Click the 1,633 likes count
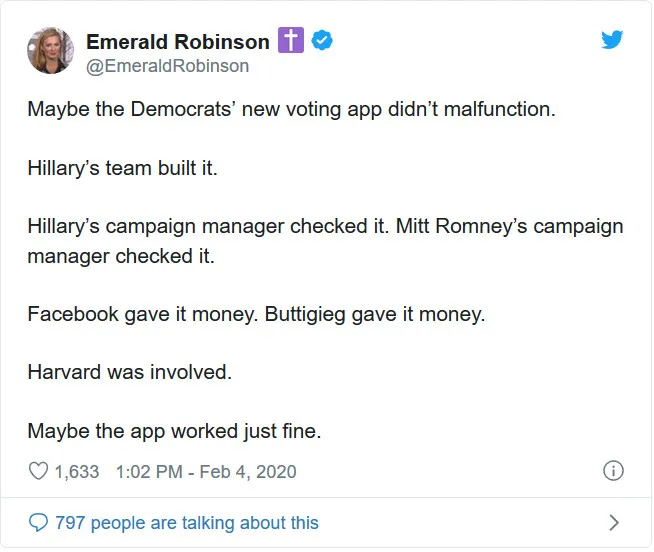 pyautogui.click(x=77, y=471)
